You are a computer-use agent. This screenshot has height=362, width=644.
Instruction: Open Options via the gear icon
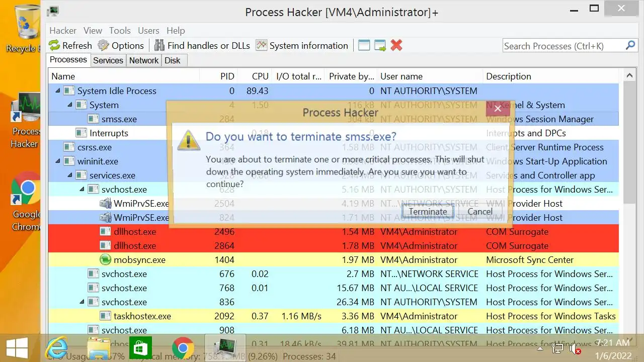103,45
